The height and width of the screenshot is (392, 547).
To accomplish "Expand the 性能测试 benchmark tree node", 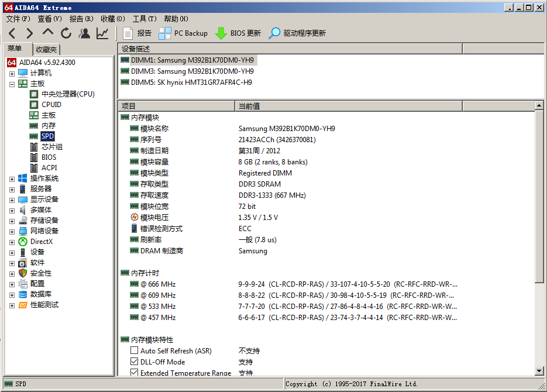I will click(12, 305).
